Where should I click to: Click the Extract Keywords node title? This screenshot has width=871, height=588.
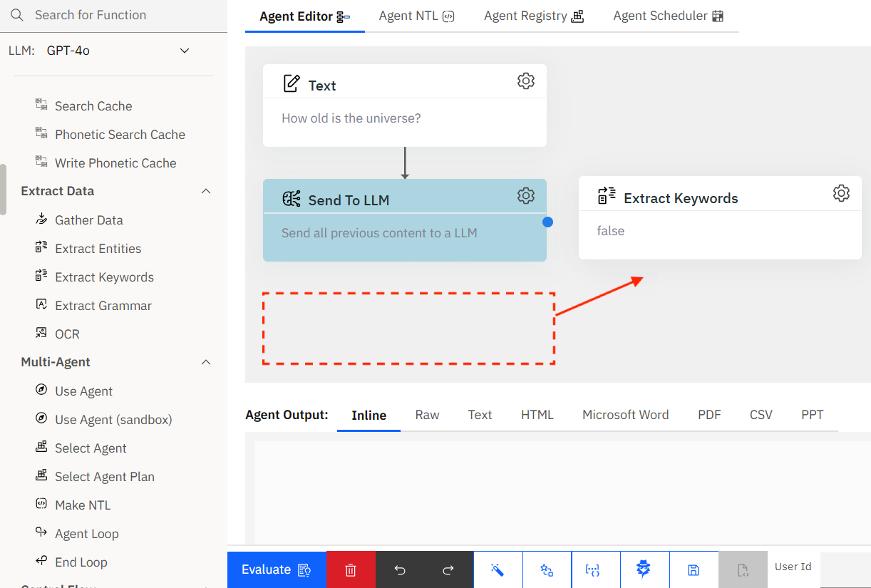click(681, 198)
